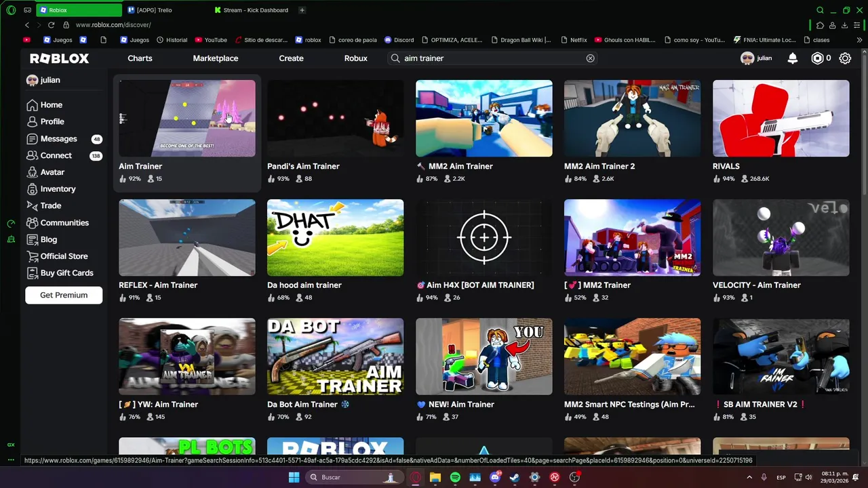Image resolution: width=868 pixels, height=488 pixels.
Task: Open the notifications bell icon
Action: pyautogui.click(x=792, y=58)
